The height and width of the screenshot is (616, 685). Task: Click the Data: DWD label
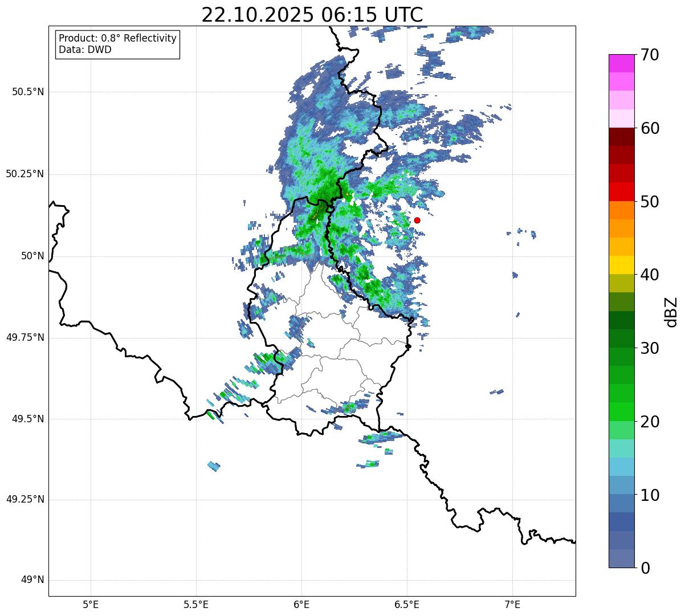coord(85,50)
